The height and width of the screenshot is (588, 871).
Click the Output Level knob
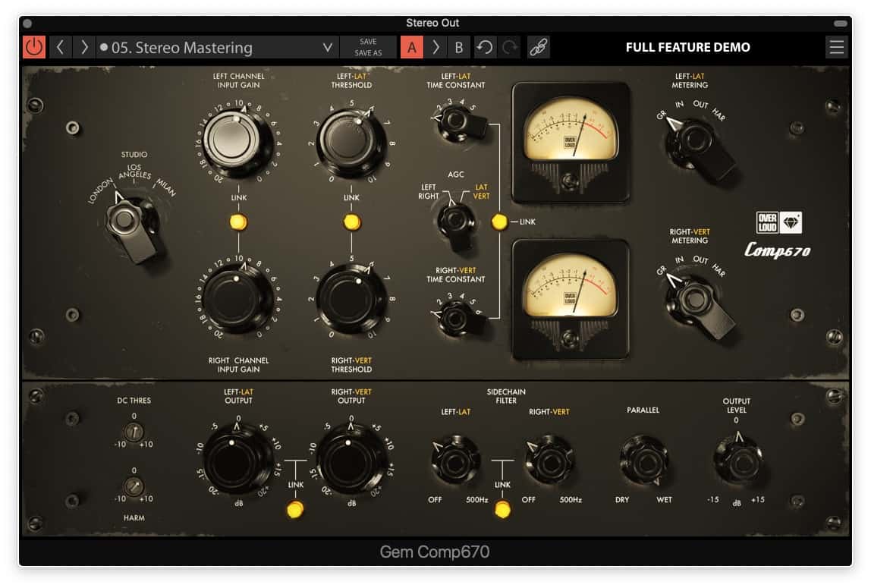[x=739, y=460]
